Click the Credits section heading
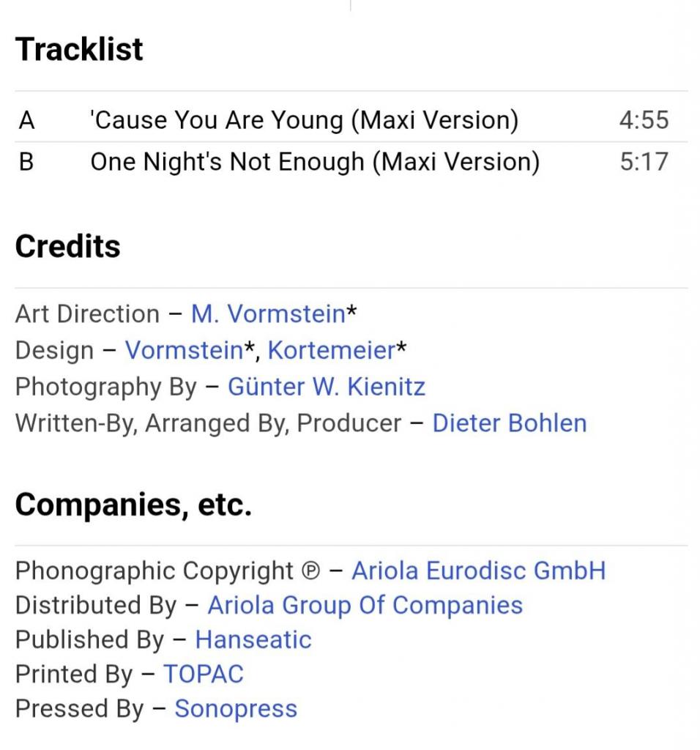The height and width of the screenshot is (750, 700). [67, 247]
